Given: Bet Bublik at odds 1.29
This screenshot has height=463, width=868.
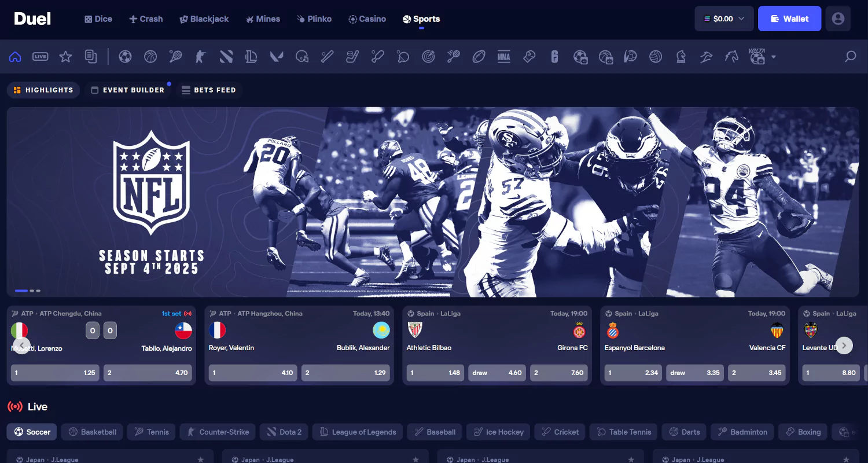Looking at the screenshot, I should 345,373.
